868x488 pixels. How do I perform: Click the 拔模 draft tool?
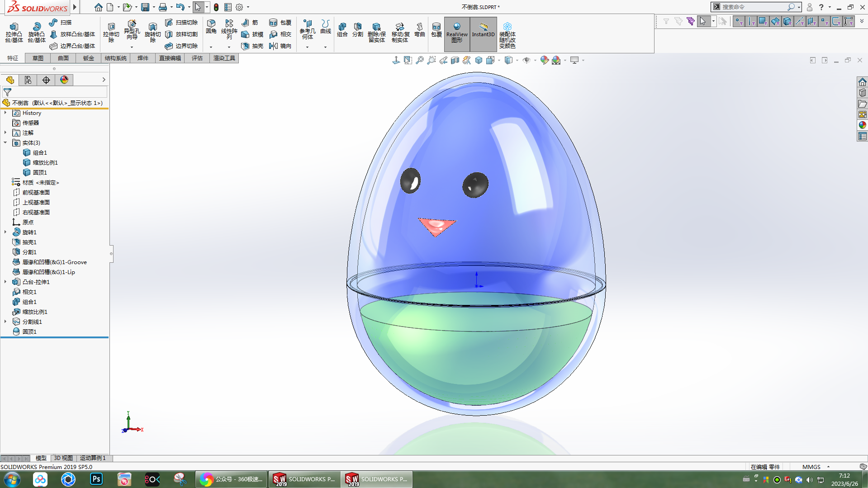252,34
